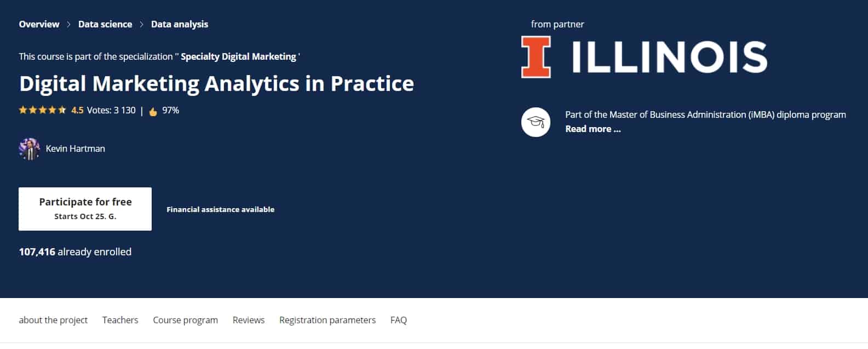868x349 pixels.
Task: Click the chevron after Overview breadcrumb
Action: [69, 25]
